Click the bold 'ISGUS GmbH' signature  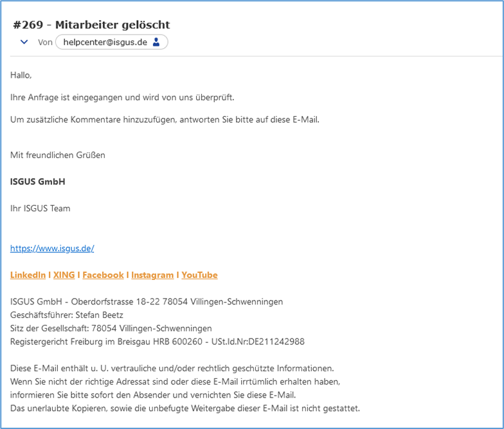[37, 182]
